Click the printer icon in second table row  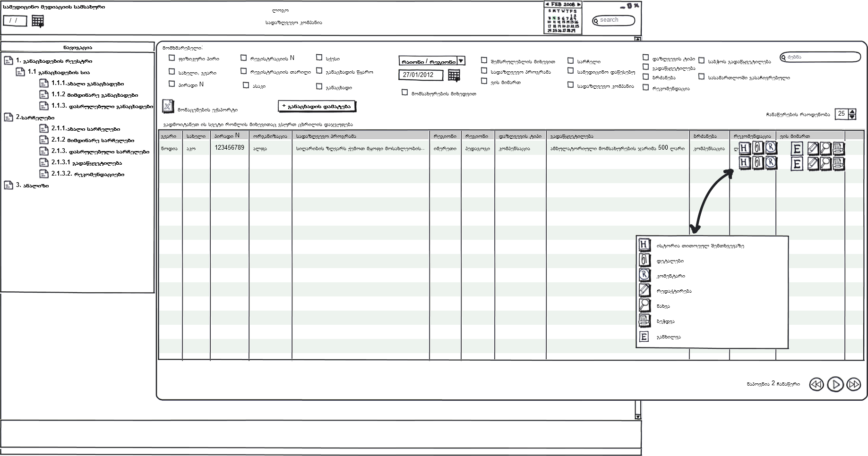click(839, 164)
